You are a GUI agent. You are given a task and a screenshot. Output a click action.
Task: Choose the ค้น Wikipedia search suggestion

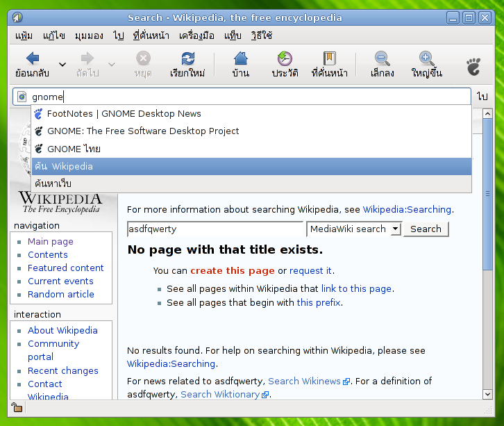click(x=251, y=166)
